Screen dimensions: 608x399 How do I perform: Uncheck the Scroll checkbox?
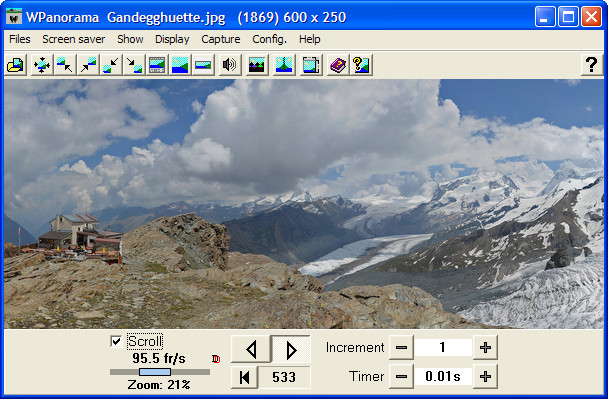116,341
